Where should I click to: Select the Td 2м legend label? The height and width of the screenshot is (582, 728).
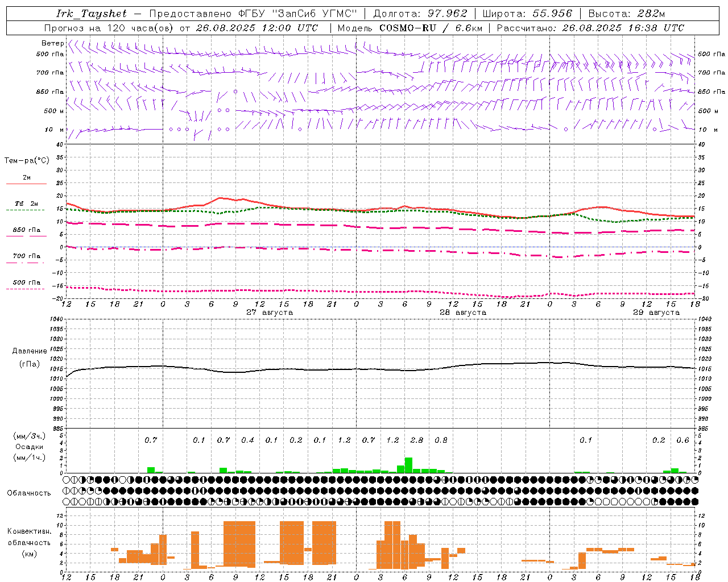pos(26,203)
